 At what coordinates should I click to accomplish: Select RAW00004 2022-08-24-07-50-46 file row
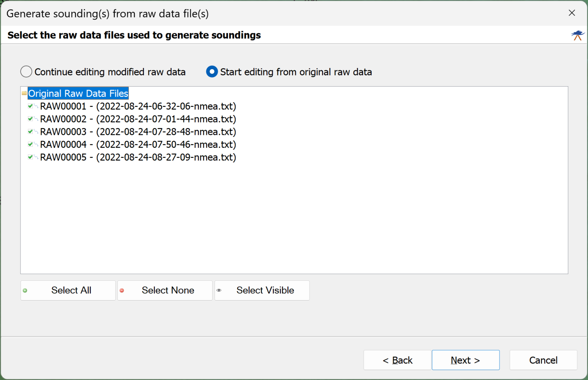[x=138, y=144]
